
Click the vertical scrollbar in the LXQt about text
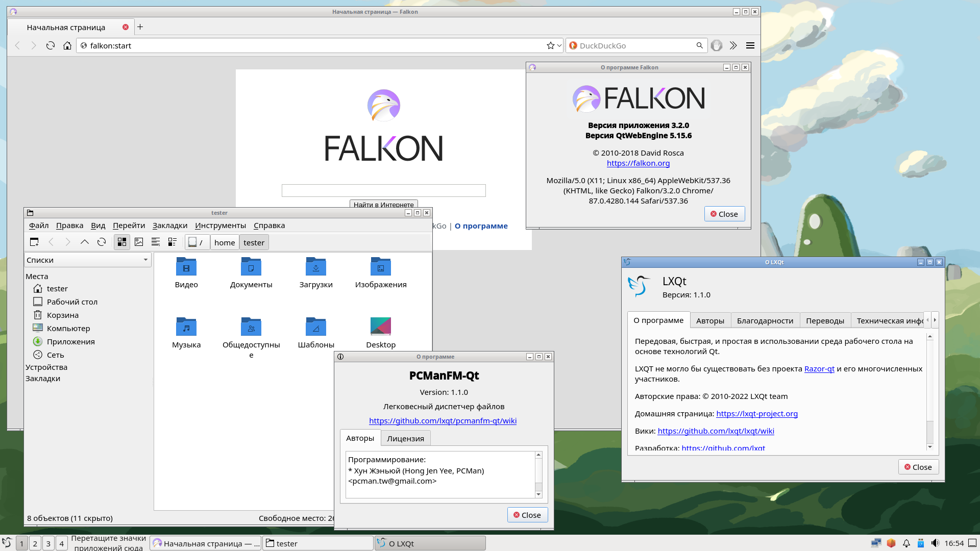coord(930,391)
